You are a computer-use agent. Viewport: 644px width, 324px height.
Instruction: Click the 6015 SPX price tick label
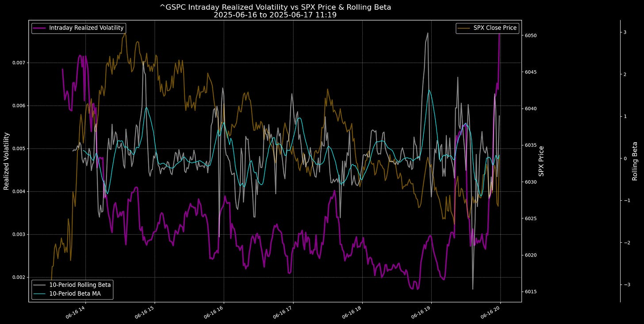click(x=530, y=292)
